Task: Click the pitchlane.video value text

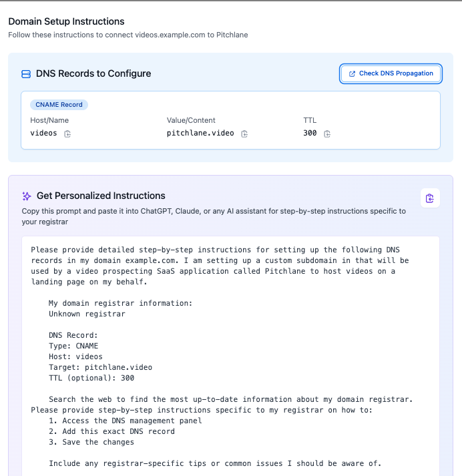Action: (x=200, y=133)
